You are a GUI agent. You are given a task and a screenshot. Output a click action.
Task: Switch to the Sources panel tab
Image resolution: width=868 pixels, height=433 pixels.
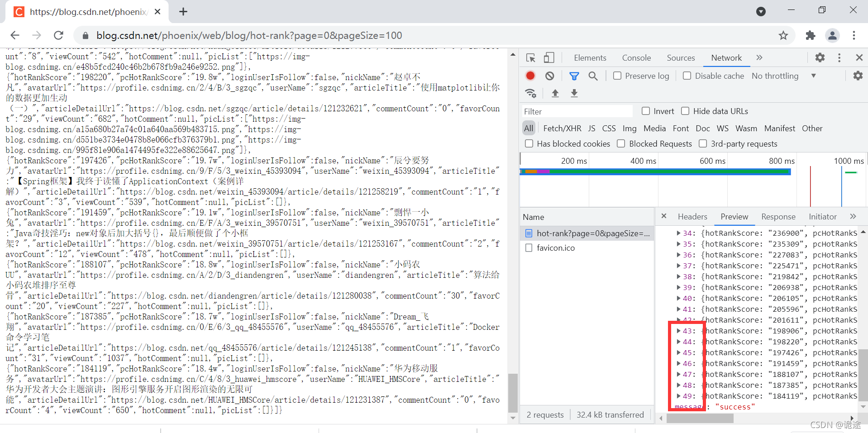tap(681, 58)
